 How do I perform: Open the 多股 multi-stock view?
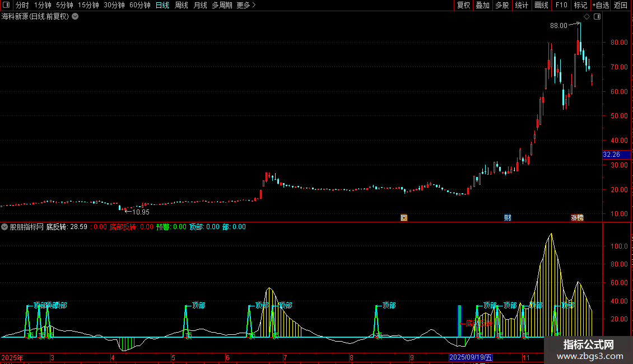tap(502, 5)
